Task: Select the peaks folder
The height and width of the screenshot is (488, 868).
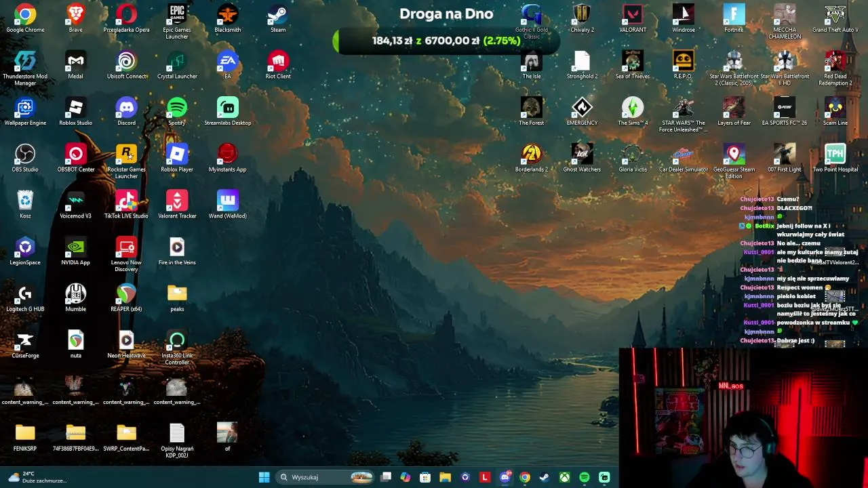Action: click(177, 298)
